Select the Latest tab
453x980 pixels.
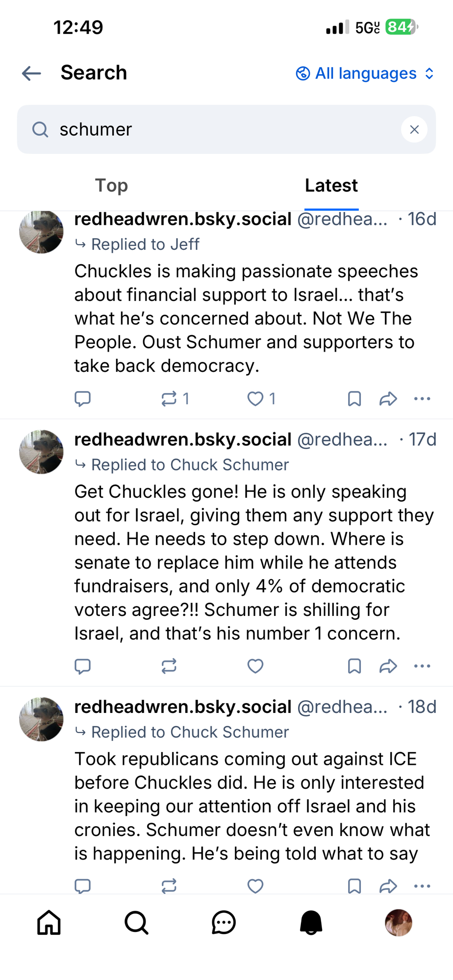click(x=331, y=186)
